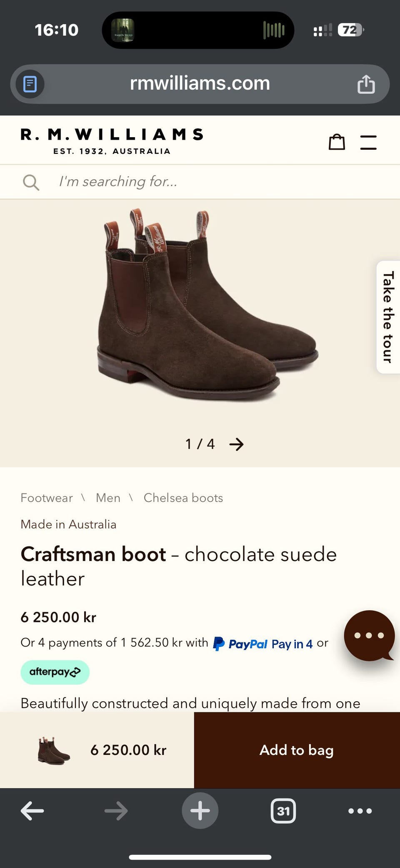Open browser more options menu
This screenshot has width=400, height=868.
(360, 811)
